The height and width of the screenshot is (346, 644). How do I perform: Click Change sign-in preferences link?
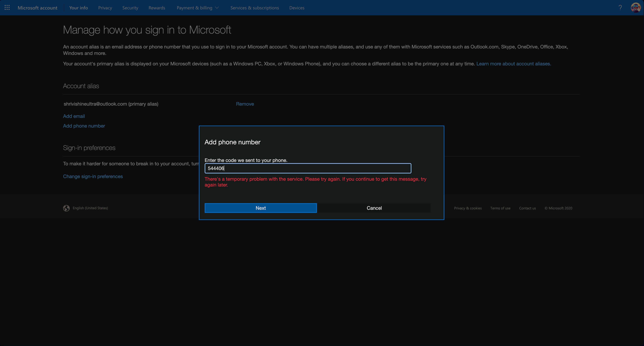coord(93,176)
